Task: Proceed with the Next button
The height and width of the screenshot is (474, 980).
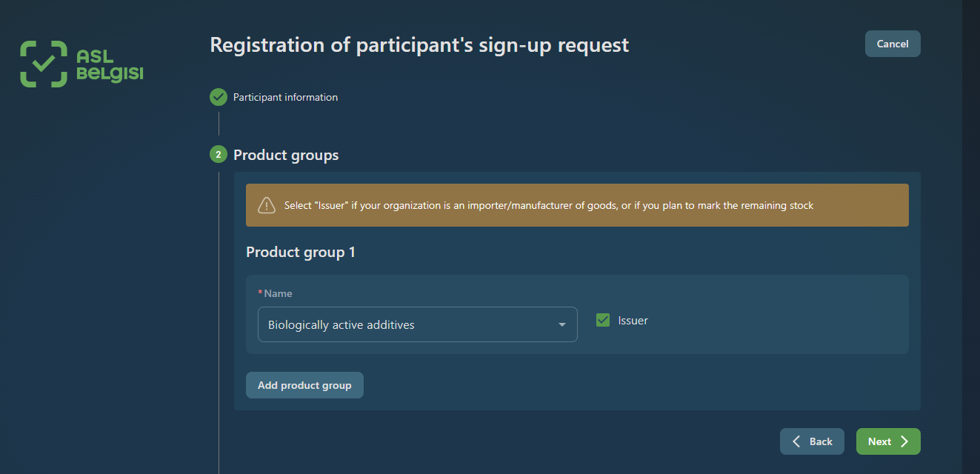Action: coord(888,441)
